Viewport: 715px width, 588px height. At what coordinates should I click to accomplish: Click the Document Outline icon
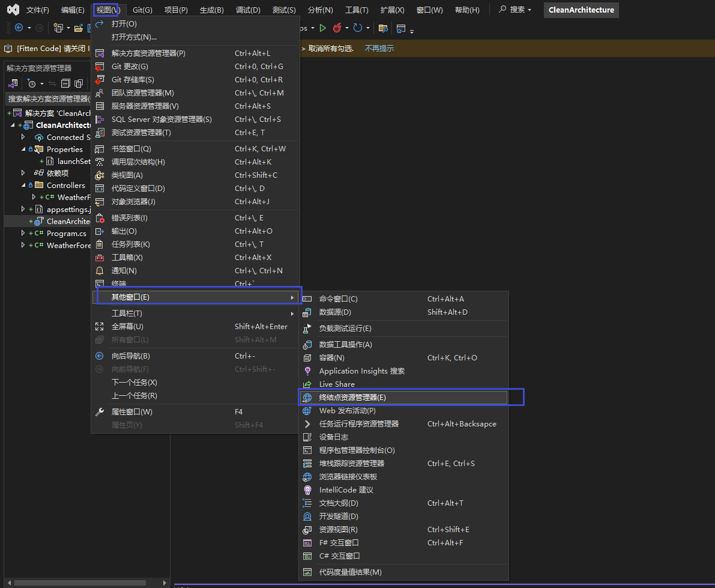point(307,503)
